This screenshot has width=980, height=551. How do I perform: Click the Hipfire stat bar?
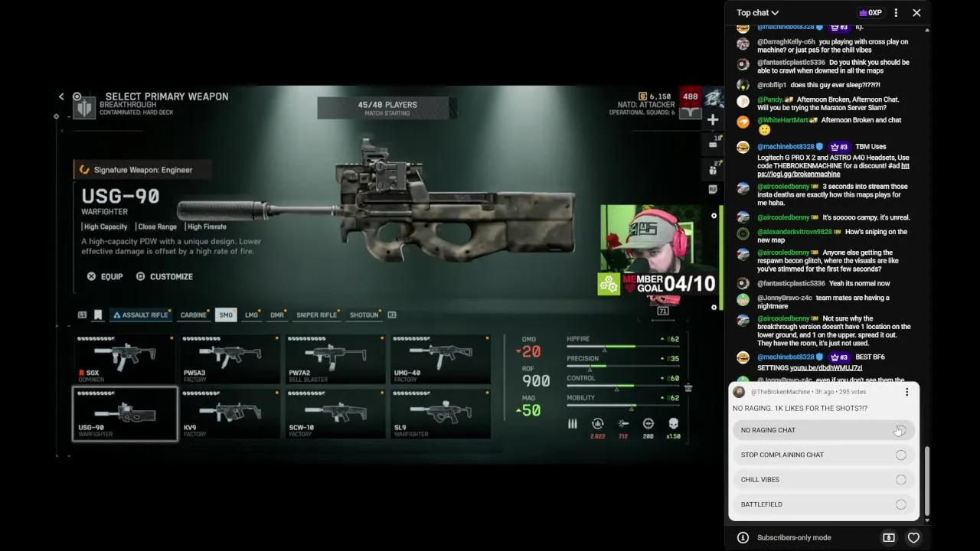622,346
